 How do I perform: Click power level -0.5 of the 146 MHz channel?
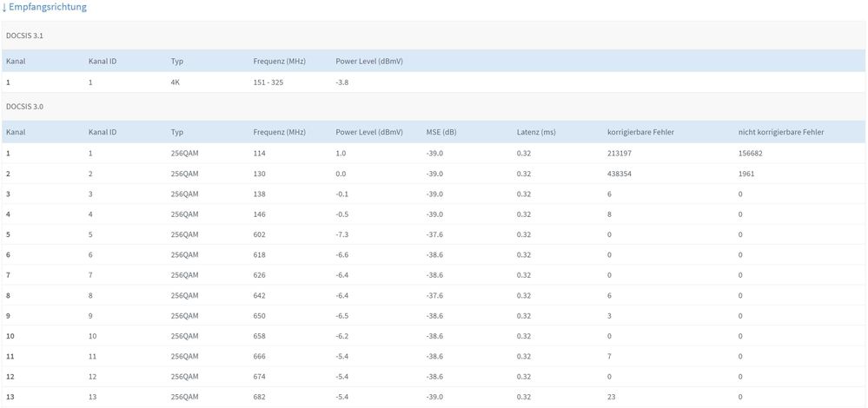pyautogui.click(x=342, y=214)
